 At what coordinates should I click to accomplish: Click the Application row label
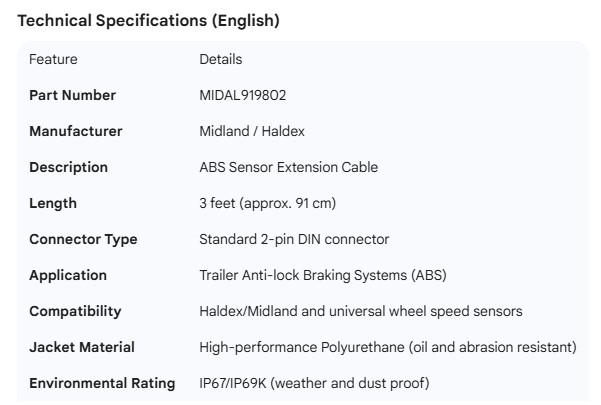68,276
